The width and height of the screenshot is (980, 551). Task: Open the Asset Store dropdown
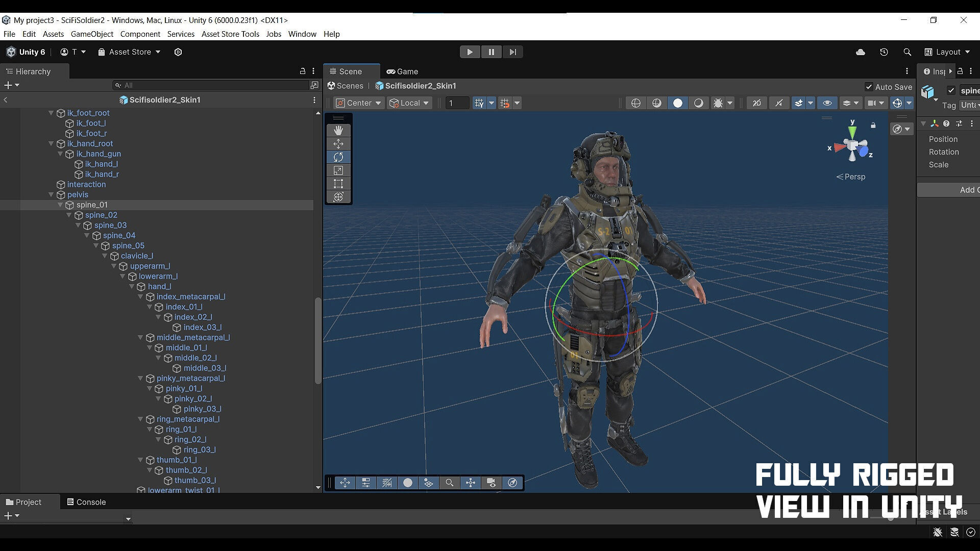click(x=129, y=52)
